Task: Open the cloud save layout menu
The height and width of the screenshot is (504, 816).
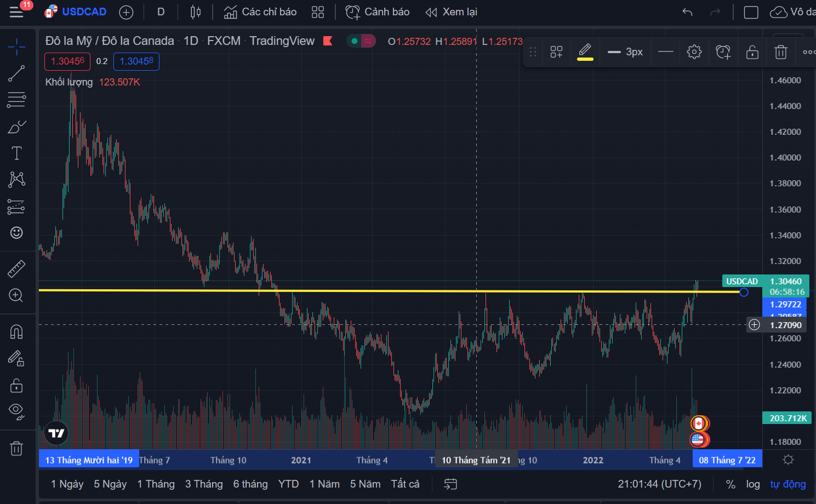Action: 792,12
